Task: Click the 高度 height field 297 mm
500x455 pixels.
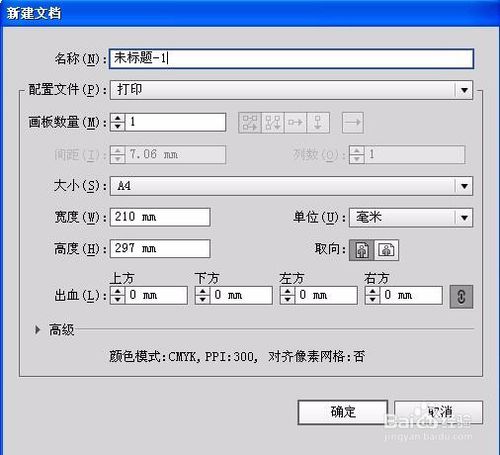Action: (160, 248)
